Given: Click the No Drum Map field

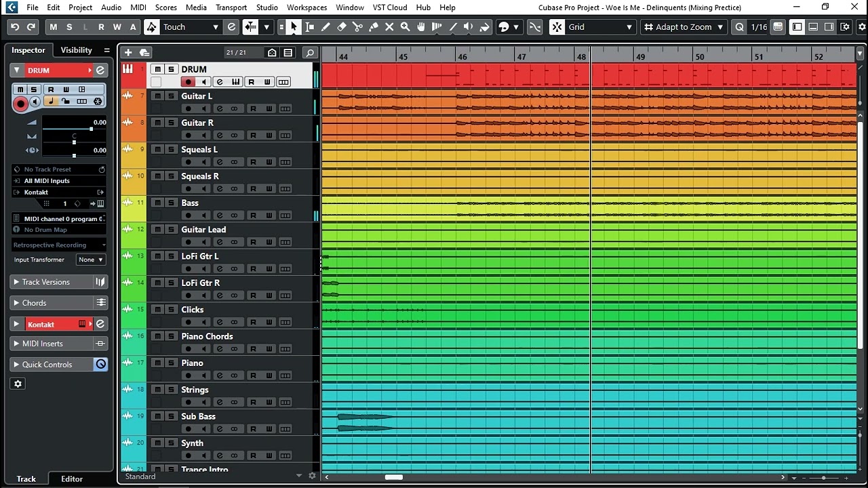Looking at the screenshot, I should pos(59,230).
